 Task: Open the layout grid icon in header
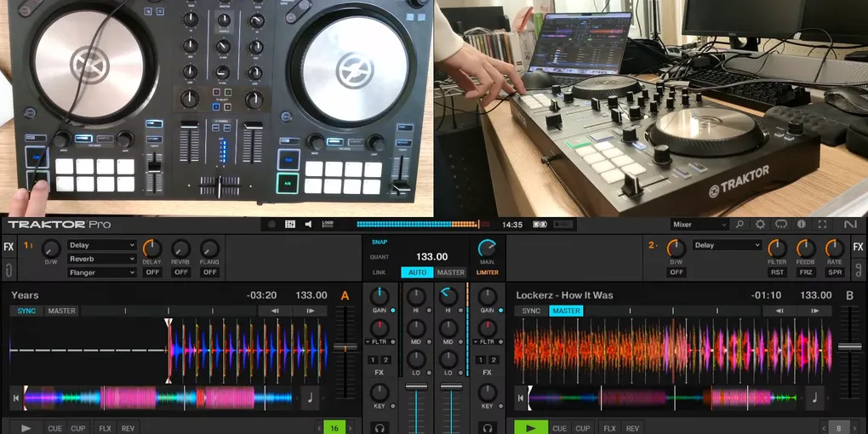(x=290, y=224)
